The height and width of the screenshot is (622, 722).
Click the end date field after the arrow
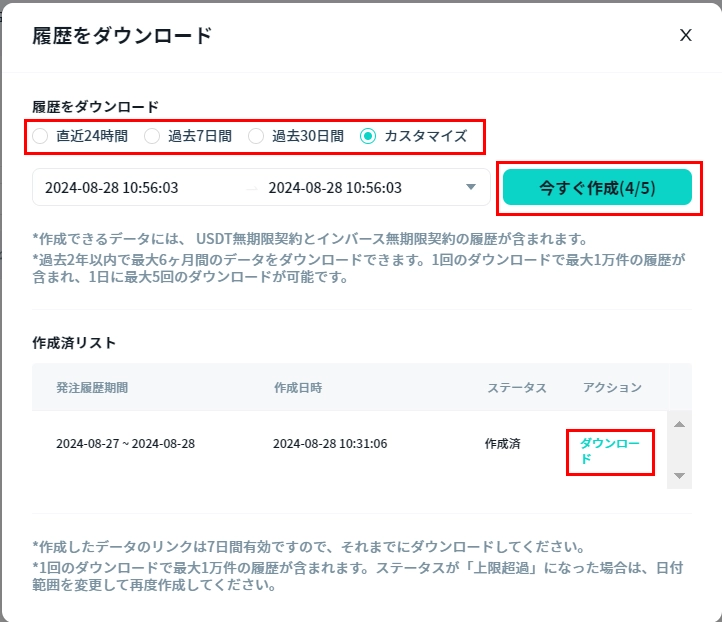335,188
